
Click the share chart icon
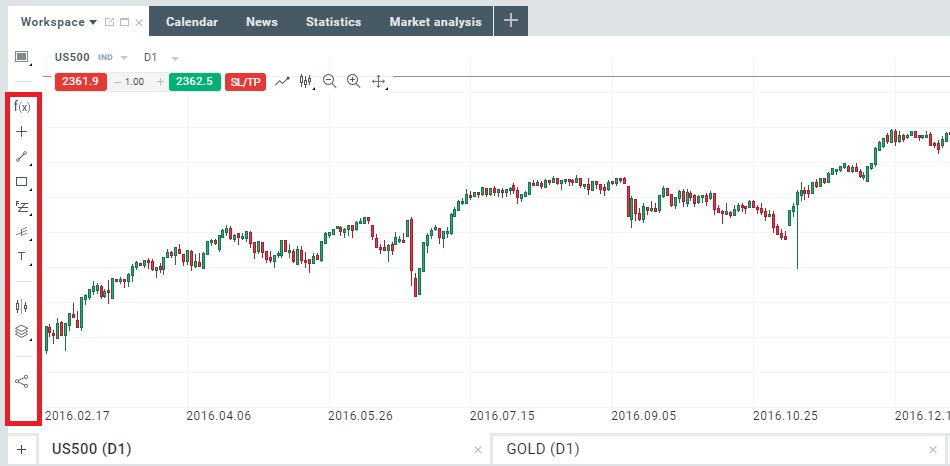21,381
